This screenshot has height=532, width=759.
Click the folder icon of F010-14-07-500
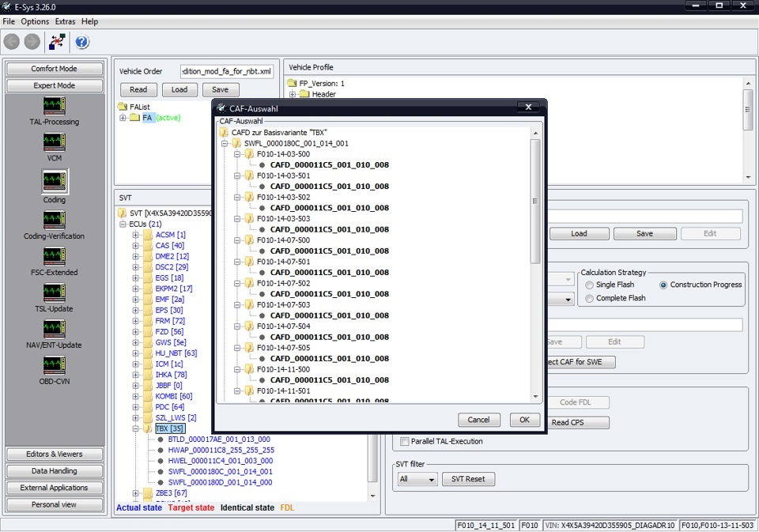pyautogui.click(x=249, y=240)
